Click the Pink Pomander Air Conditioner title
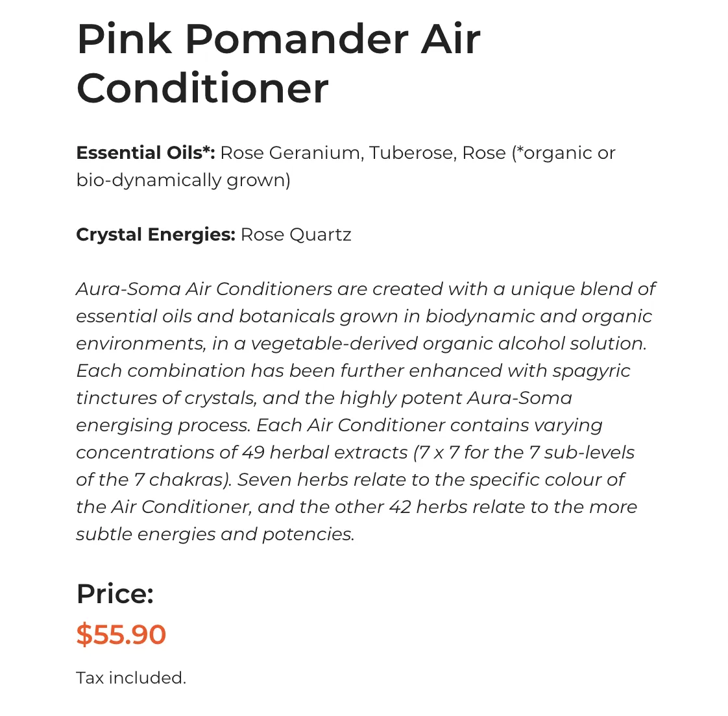This screenshot has width=728, height=716. (278, 64)
